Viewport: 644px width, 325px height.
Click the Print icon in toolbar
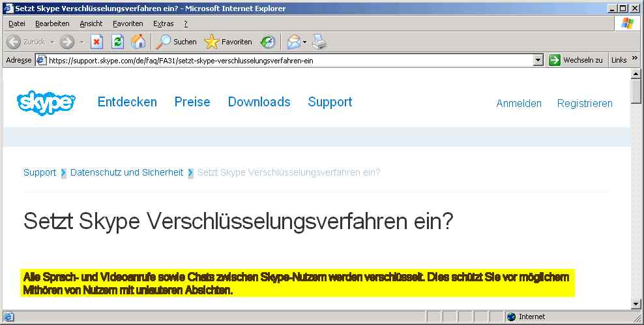point(319,42)
